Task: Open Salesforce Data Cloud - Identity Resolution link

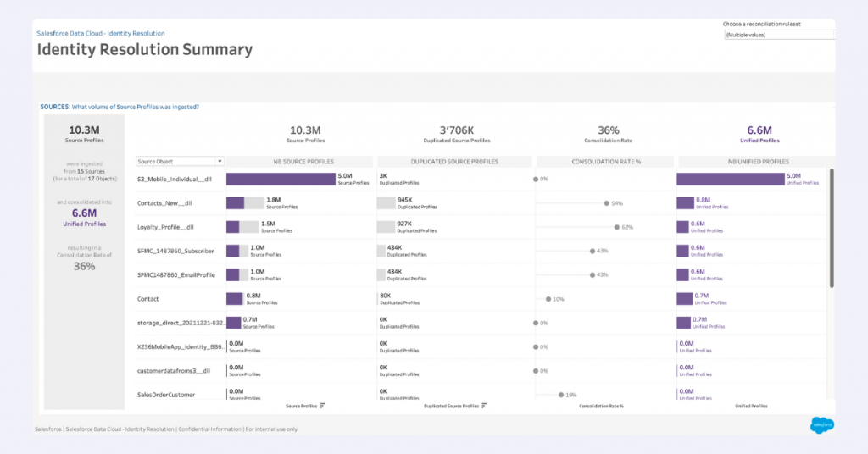Action: (x=101, y=33)
